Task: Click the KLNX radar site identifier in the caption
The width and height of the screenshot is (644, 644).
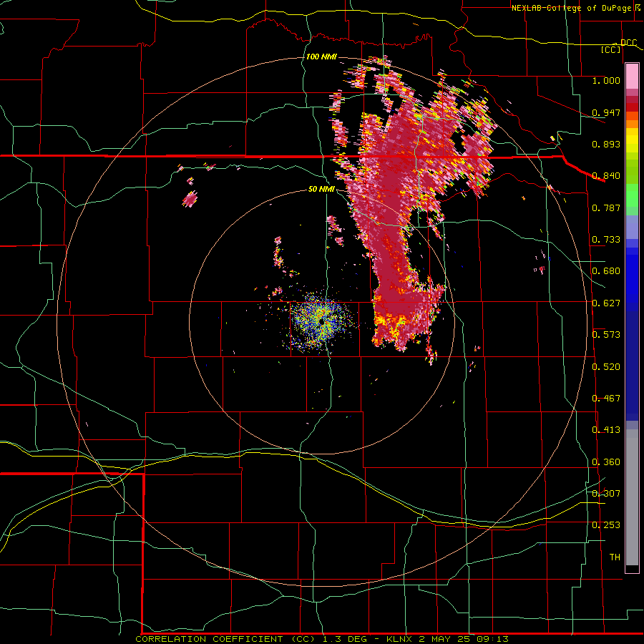Action: tap(399, 639)
